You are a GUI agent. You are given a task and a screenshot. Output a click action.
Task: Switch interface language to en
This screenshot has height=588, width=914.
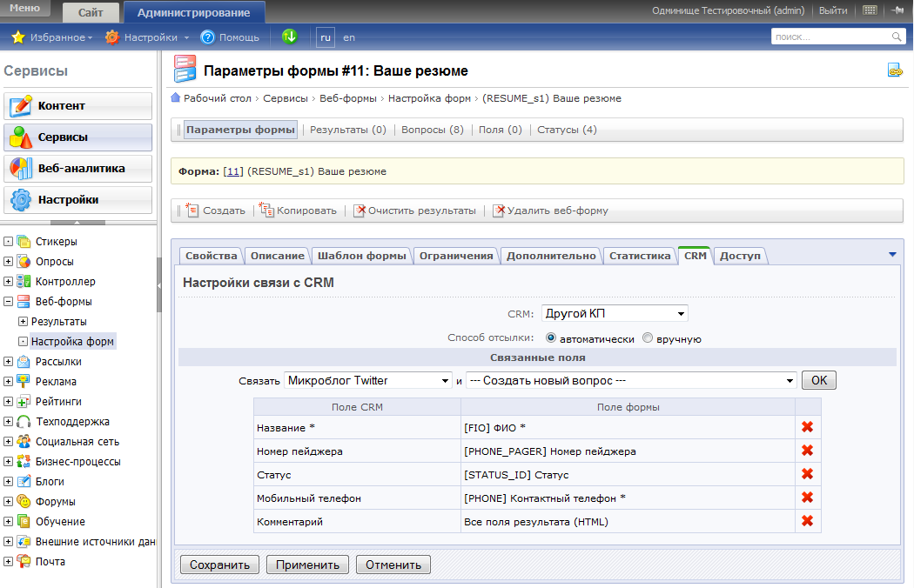[x=349, y=37]
